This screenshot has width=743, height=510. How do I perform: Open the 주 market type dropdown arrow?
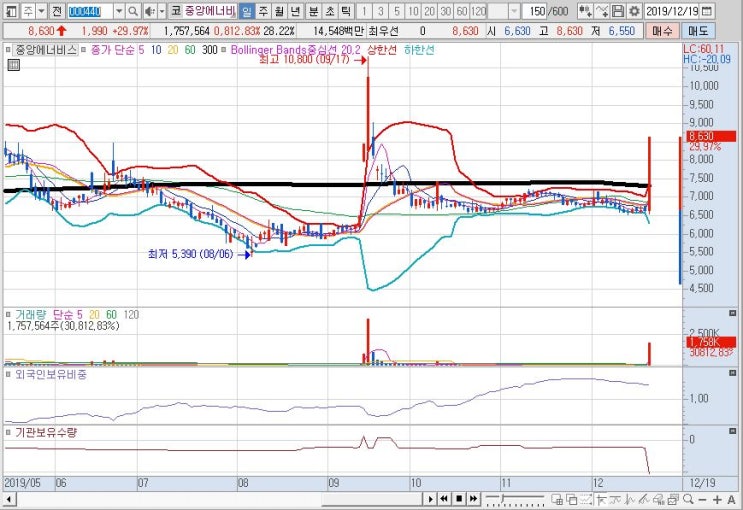tap(42, 10)
